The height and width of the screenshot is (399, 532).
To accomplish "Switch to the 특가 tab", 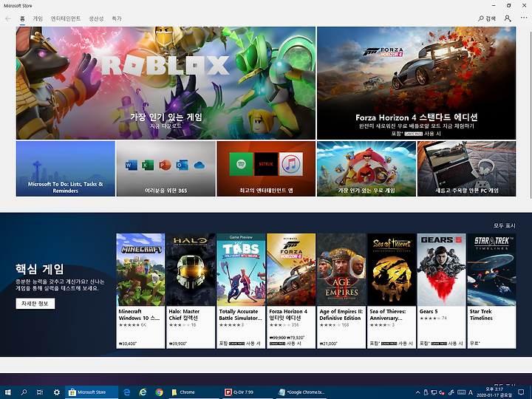I will pos(117,18).
